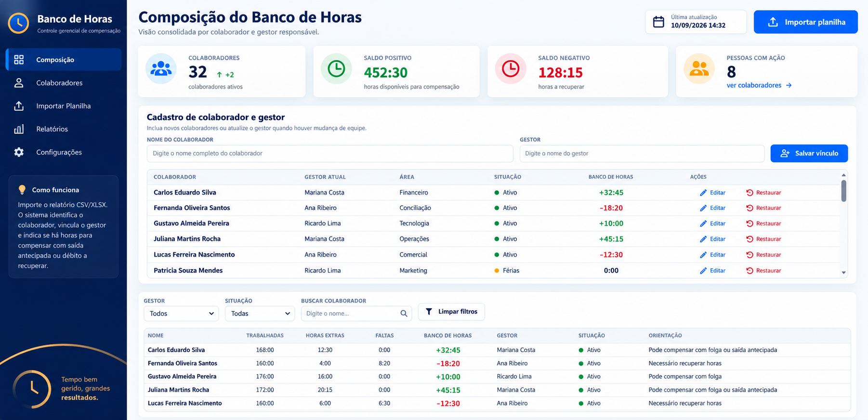Follow the ver colaboradores link
The height and width of the screenshot is (420, 868).
coord(759,85)
